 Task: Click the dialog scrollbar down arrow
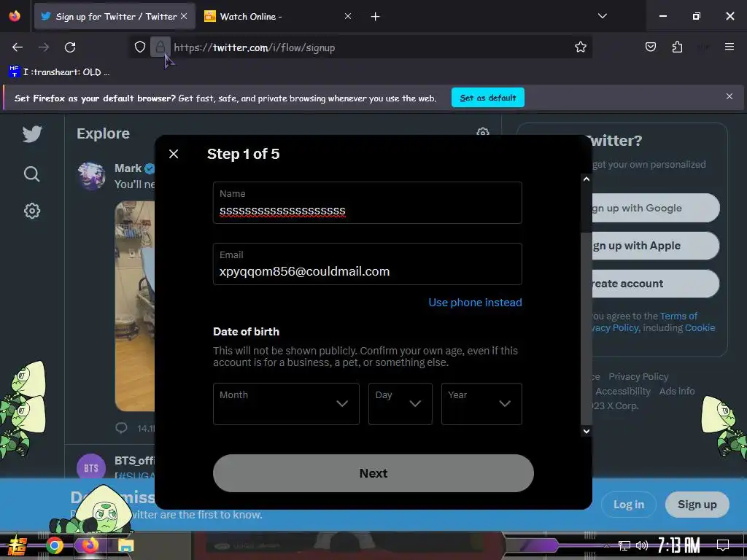click(587, 431)
